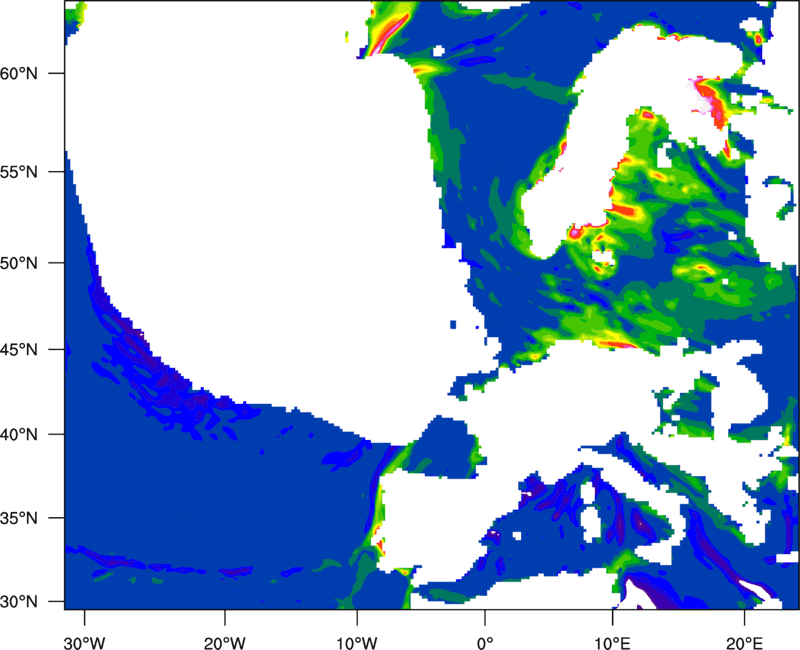Click the 30°N latitude label
The height and width of the screenshot is (650, 800).
coord(19,602)
